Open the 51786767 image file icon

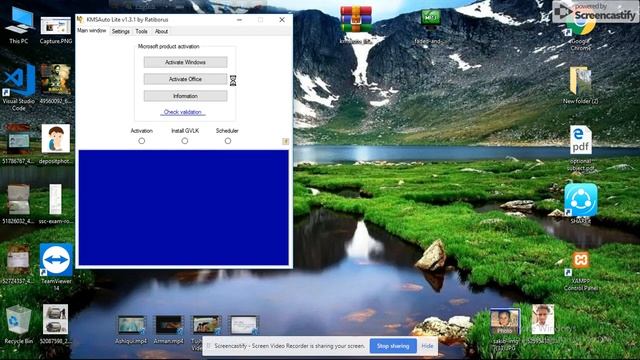18,144
